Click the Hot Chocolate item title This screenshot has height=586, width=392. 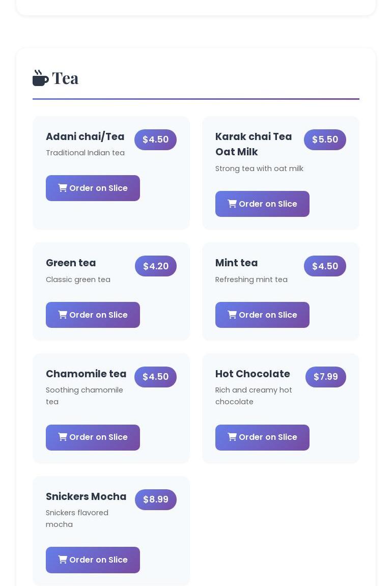point(253,374)
